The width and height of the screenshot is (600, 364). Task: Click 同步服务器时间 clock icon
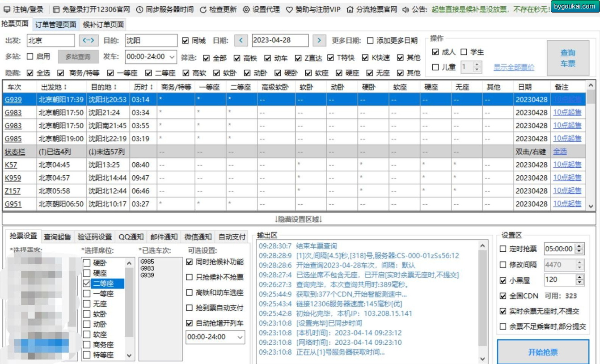pyautogui.click(x=139, y=9)
